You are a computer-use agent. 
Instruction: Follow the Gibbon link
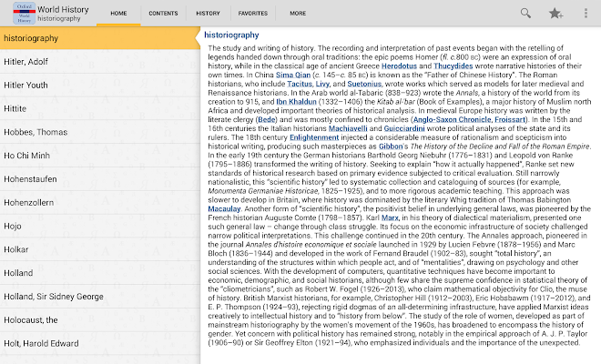[x=391, y=147]
